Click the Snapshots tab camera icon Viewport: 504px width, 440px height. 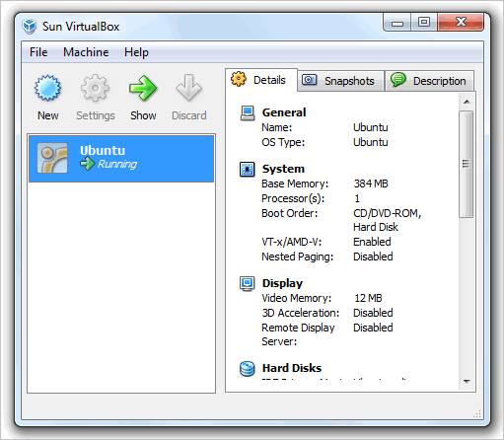point(310,80)
